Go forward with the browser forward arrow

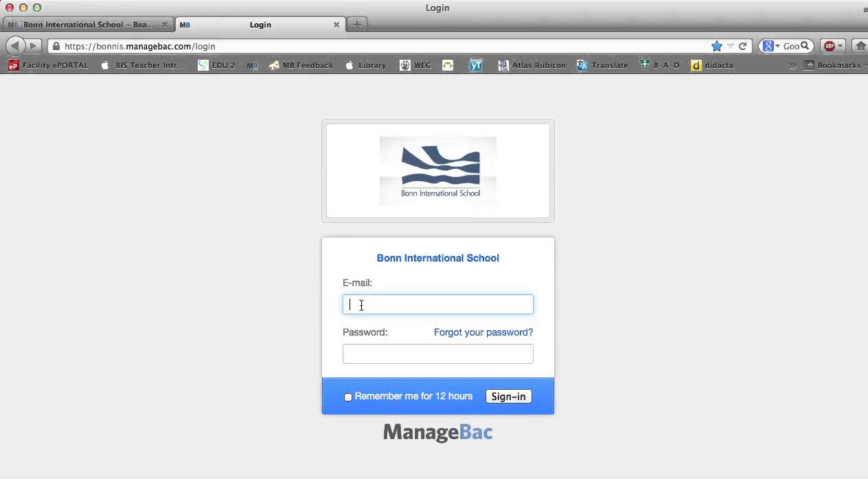33,46
